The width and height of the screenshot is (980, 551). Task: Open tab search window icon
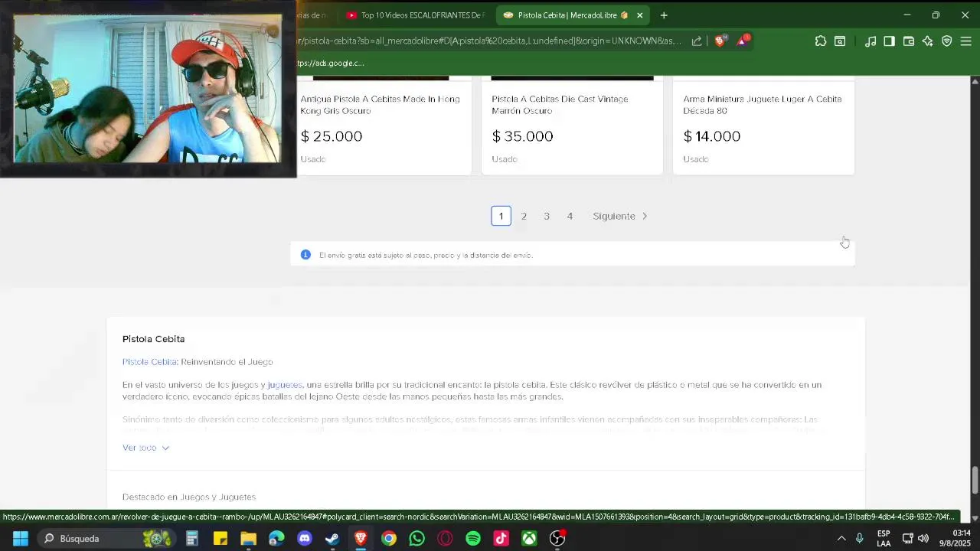[840, 41]
